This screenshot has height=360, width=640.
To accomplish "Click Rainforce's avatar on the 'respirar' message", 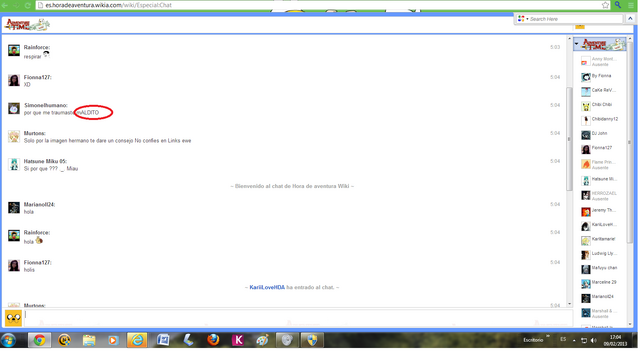I will click(x=14, y=50).
